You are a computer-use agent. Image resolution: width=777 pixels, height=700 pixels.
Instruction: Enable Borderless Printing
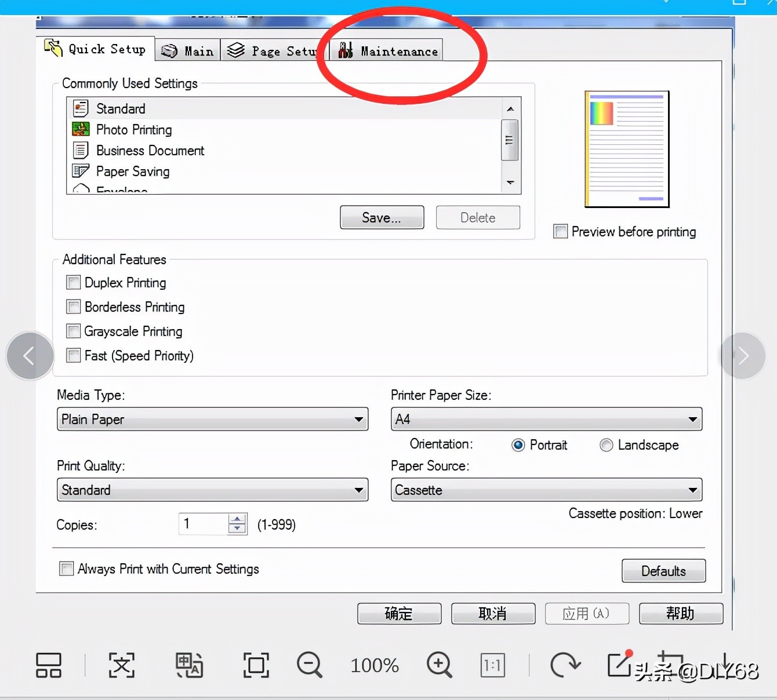click(74, 307)
